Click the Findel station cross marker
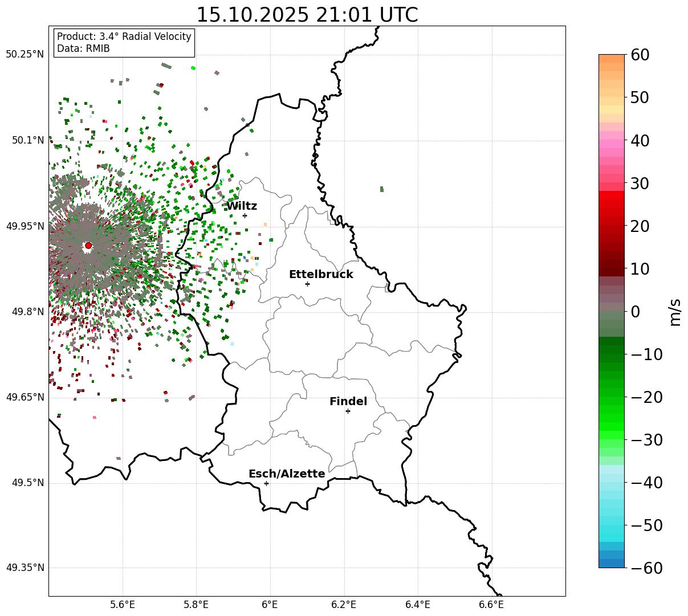 pyautogui.click(x=348, y=411)
